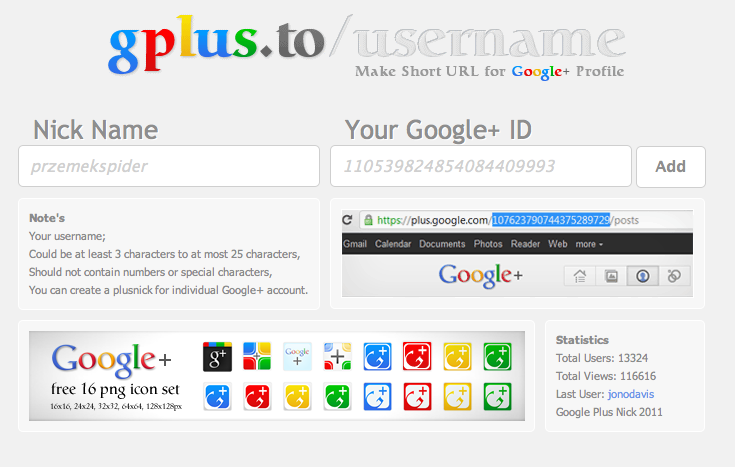Screen dimensions: 735x467
Task: Open Photos in the black navigation bar
Action: click(x=488, y=244)
